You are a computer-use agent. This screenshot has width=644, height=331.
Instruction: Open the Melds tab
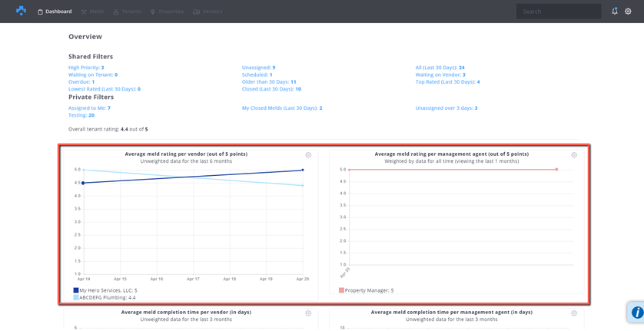click(93, 12)
